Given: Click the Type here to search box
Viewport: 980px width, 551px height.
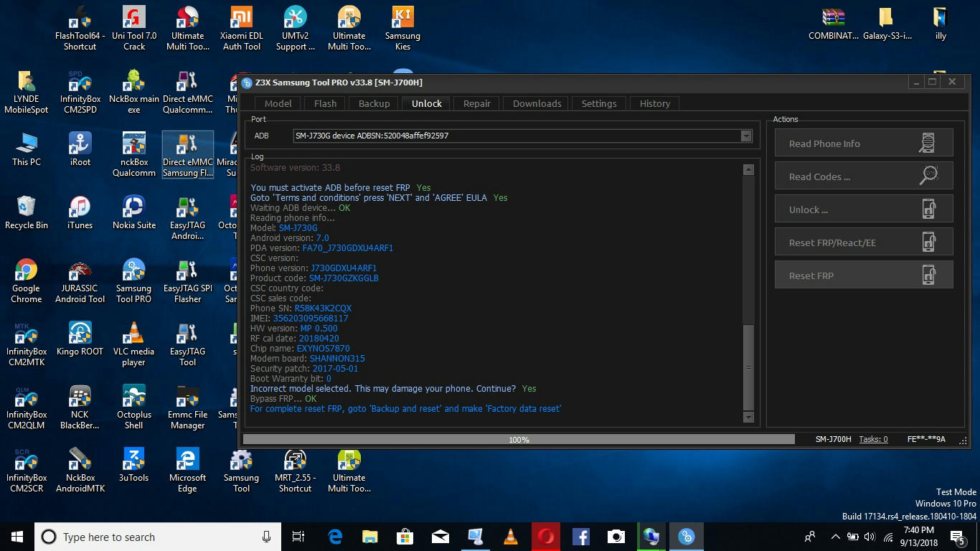Looking at the screenshot, I should point(157,537).
